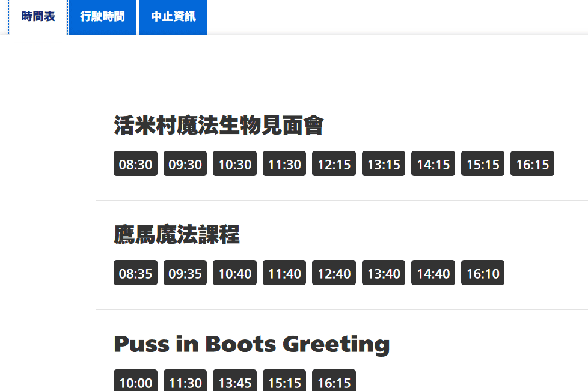Click the 13:45 Puss in Boots time
Screen dimensions: 588x391
234,382
